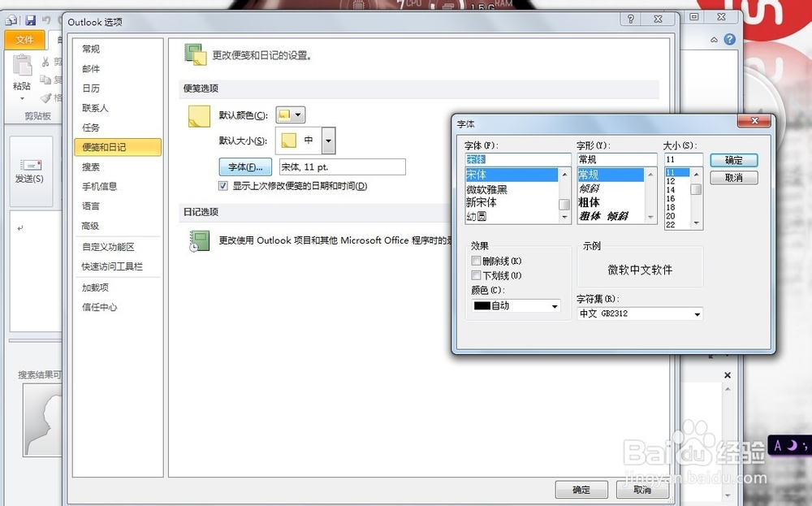Close the people pane with X icon
The width and height of the screenshot is (812, 506).
728,375
